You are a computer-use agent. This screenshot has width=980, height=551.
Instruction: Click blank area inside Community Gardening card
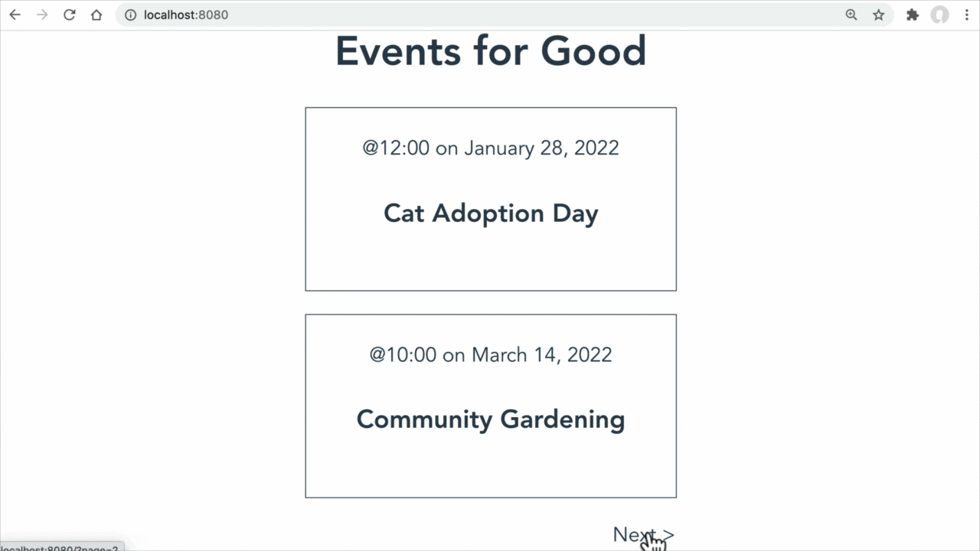tap(491, 467)
